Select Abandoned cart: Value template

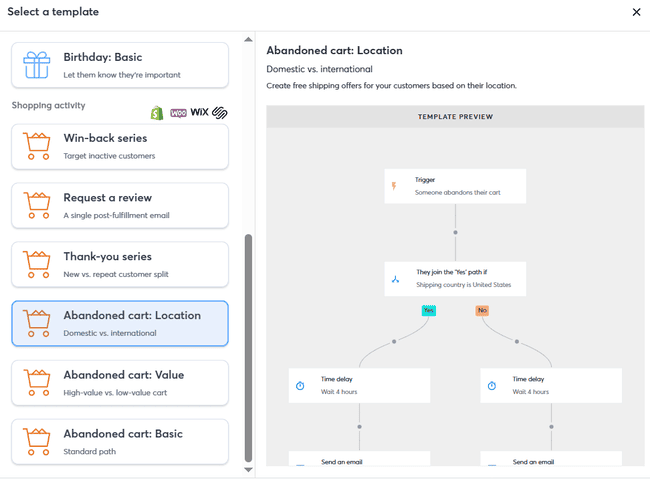120,382
